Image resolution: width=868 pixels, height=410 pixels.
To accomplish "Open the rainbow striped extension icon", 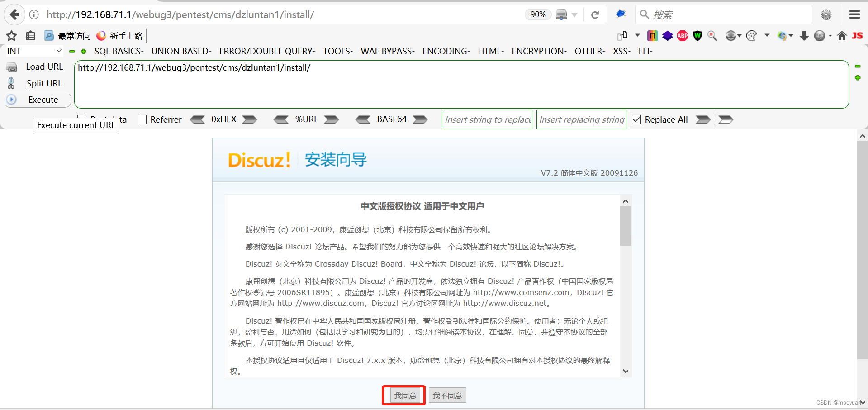I will point(653,36).
